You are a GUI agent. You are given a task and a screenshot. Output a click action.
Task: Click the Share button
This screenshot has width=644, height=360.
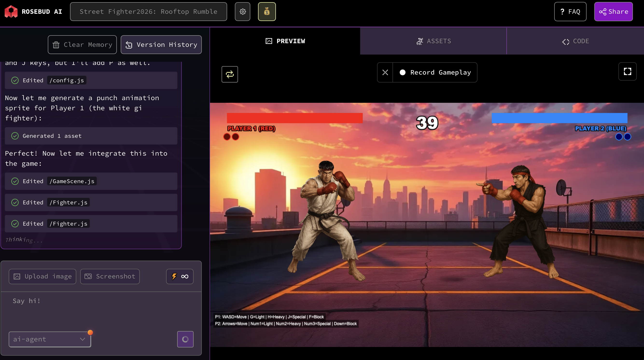613,12
